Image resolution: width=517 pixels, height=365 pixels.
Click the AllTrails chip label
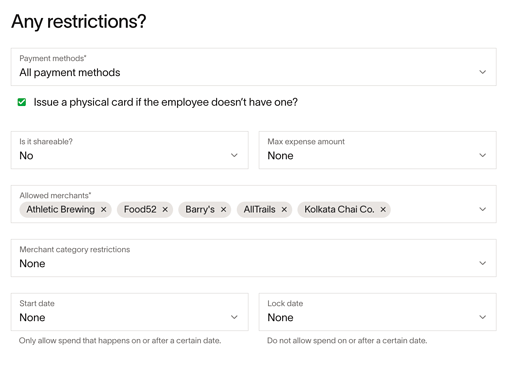(x=259, y=209)
